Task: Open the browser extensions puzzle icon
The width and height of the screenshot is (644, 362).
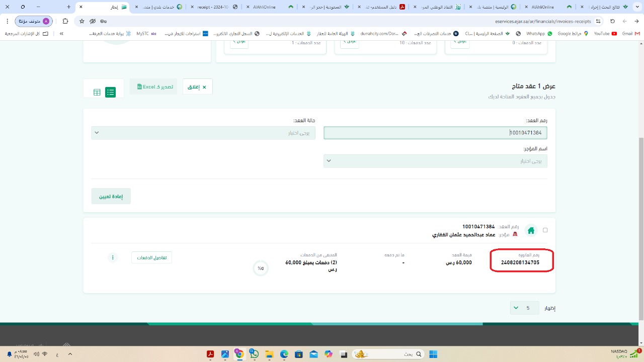Action: 65,21
